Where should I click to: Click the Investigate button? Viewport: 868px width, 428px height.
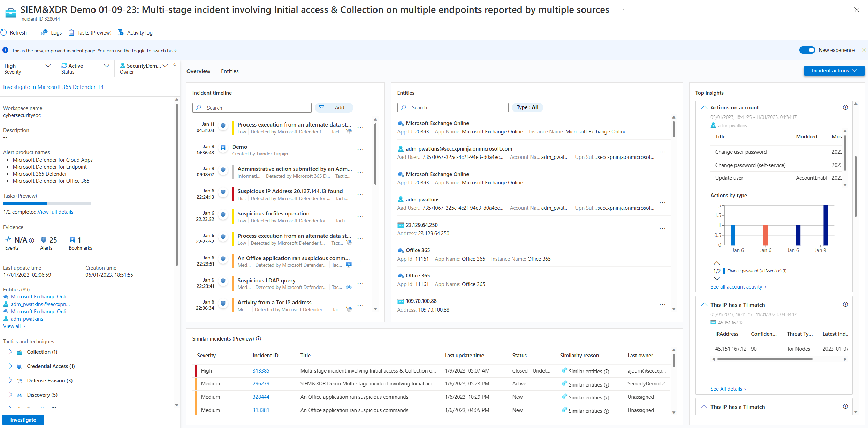click(23, 420)
